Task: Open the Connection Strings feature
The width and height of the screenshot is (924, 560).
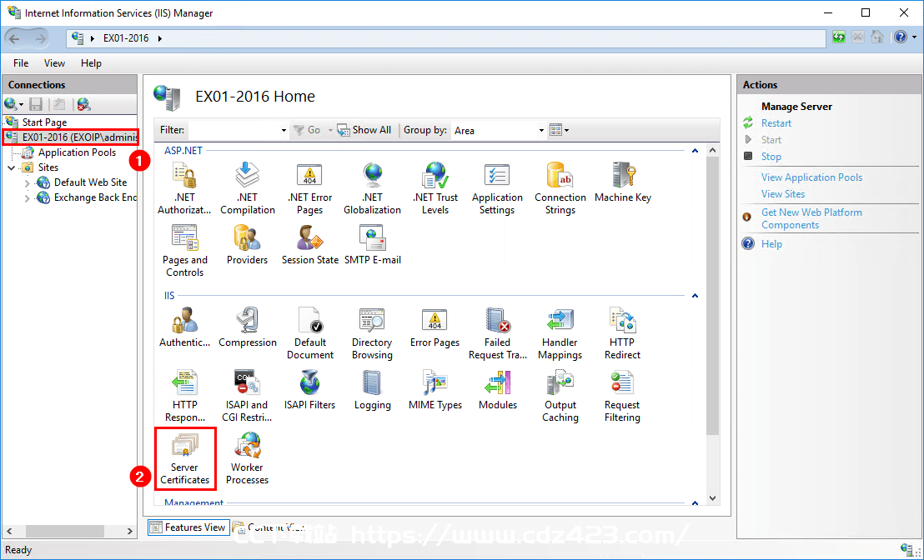Action: click(560, 188)
